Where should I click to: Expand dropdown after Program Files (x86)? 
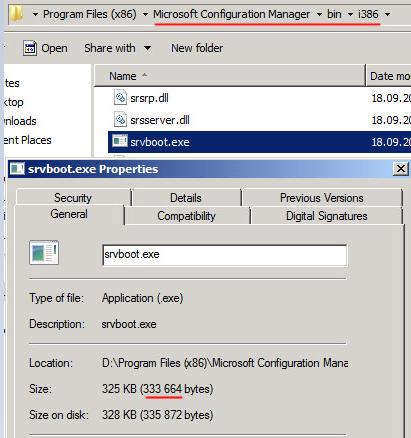pos(145,14)
